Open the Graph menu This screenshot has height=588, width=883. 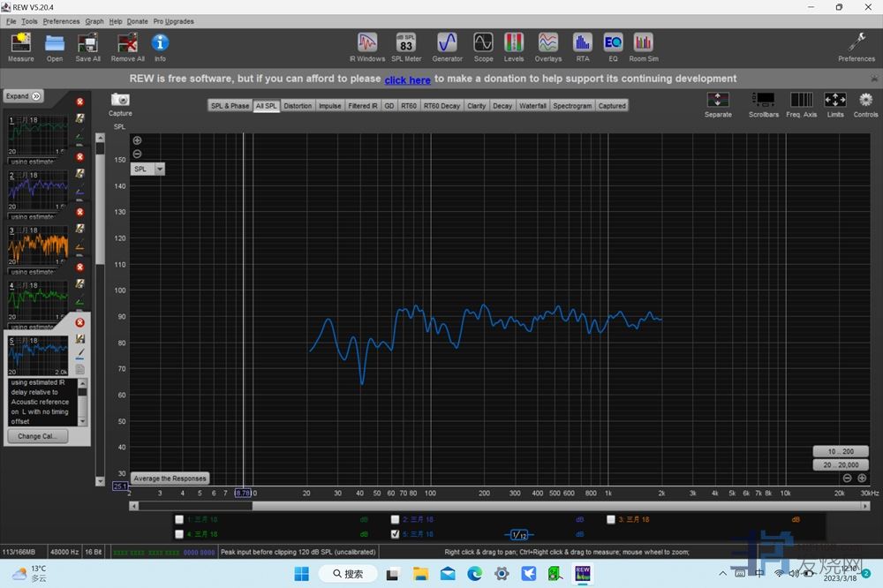click(94, 21)
